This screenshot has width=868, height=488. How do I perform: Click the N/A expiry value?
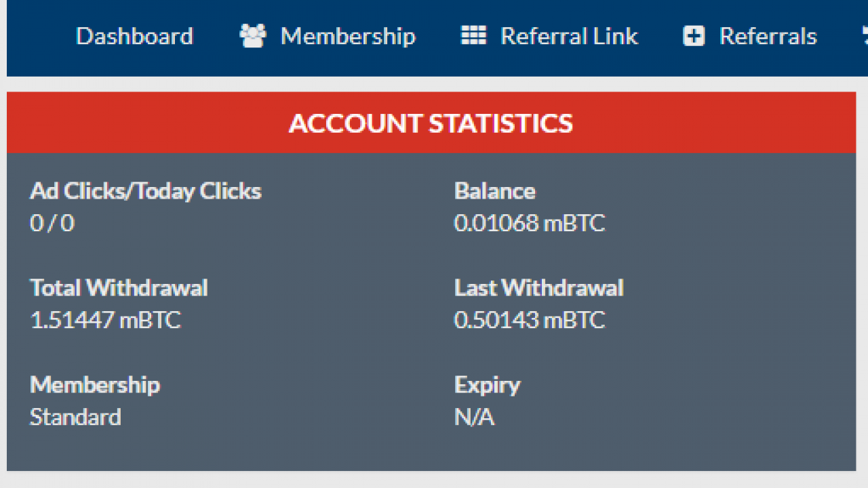tap(474, 417)
